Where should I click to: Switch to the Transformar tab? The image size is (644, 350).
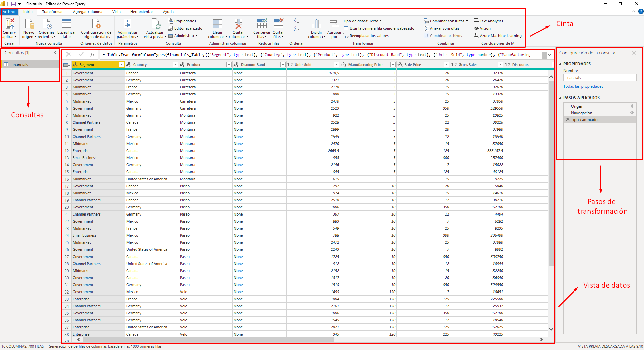pos(52,12)
